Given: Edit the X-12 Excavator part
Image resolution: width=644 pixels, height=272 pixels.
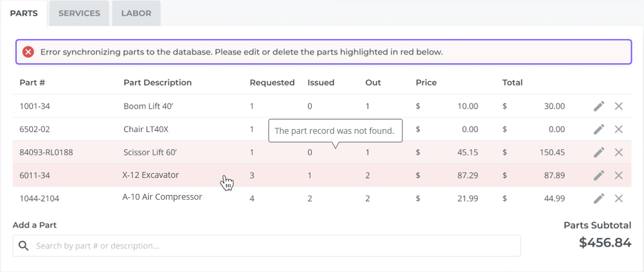Looking at the screenshot, I should pos(599,175).
